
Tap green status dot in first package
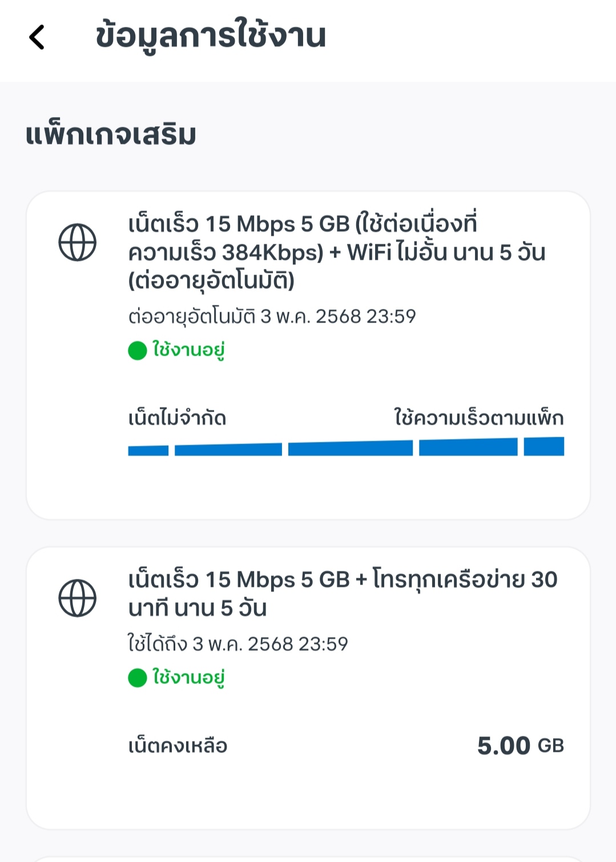tap(138, 351)
